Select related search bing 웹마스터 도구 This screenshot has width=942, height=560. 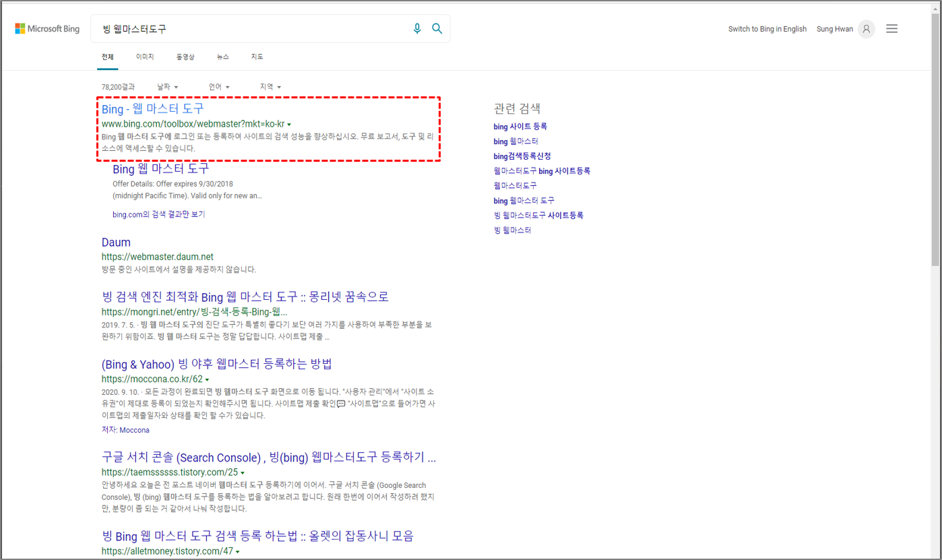tap(524, 201)
